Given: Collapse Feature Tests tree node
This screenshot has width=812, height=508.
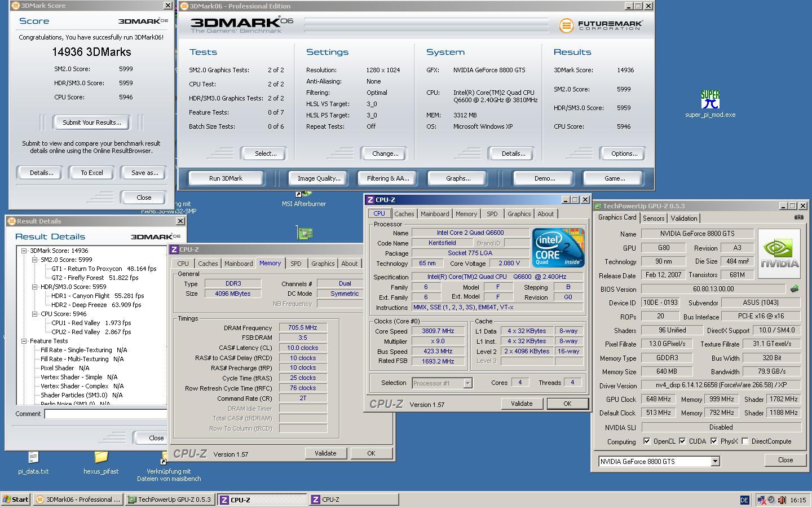Looking at the screenshot, I should [x=24, y=341].
